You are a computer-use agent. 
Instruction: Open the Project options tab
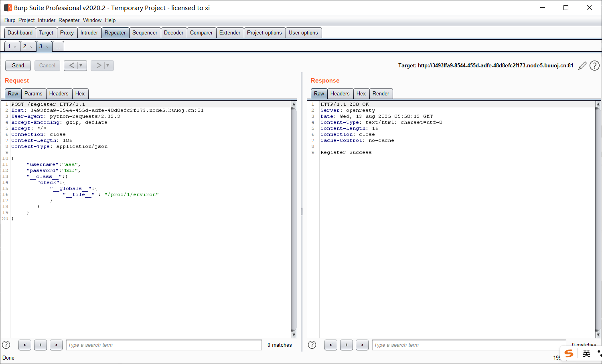[264, 33]
